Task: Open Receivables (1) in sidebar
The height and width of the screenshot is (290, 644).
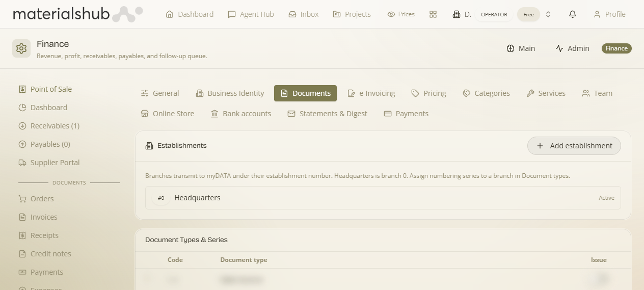Action: 49,126
